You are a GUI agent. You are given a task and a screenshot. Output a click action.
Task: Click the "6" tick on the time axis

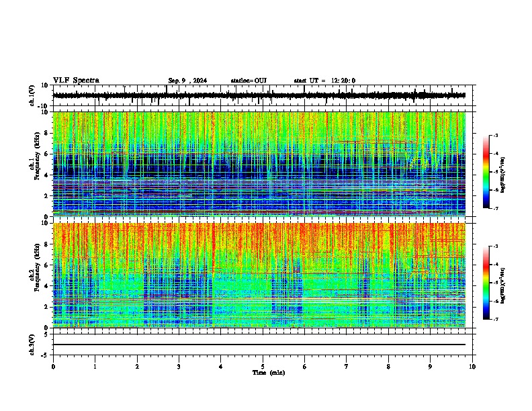[305, 367]
